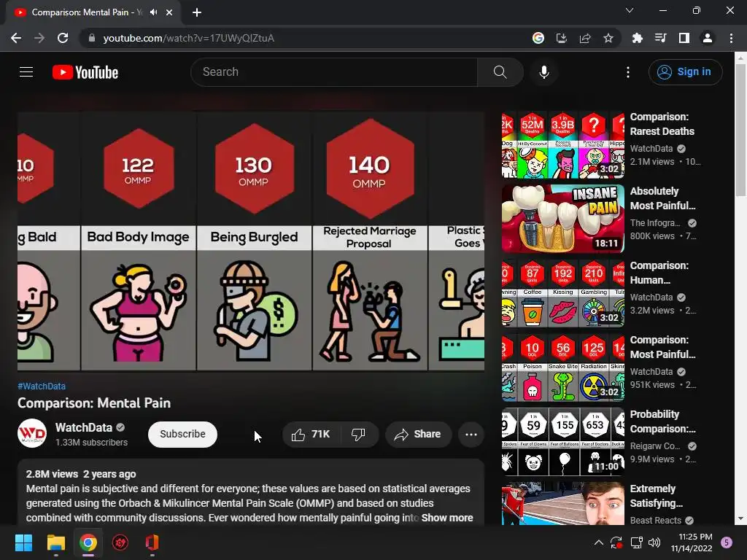This screenshot has width=747, height=560.
Task: Click the video player area
Action: pos(251,241)
